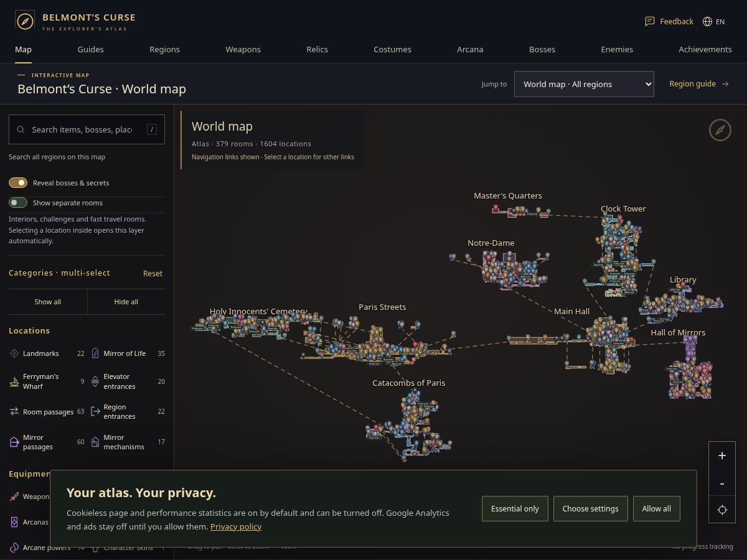Toggle the Elevator entrances category
The height and width of the screenshot is (560, 747).
[128, 381]
